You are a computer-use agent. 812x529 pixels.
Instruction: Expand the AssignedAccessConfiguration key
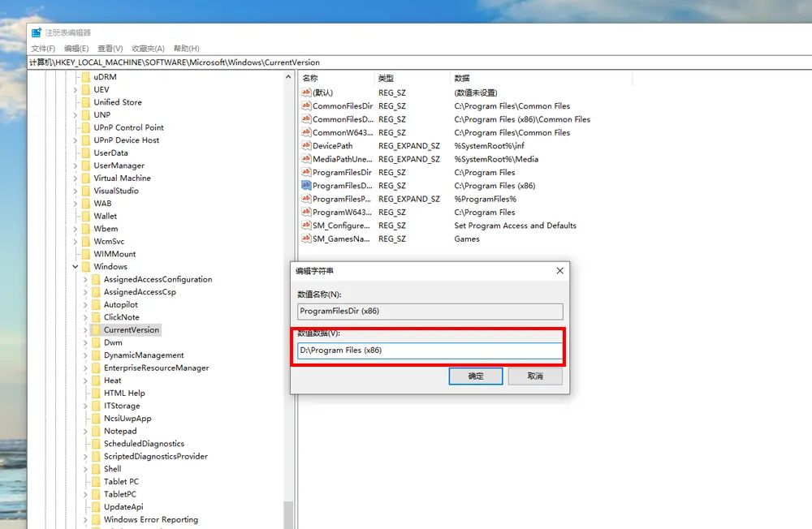[x=85, y=280]
